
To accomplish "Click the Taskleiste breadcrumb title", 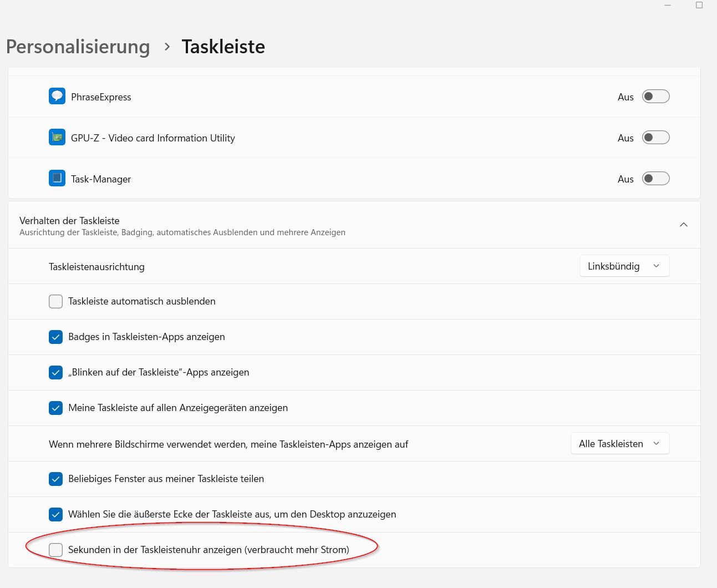I will pos(223,47).
